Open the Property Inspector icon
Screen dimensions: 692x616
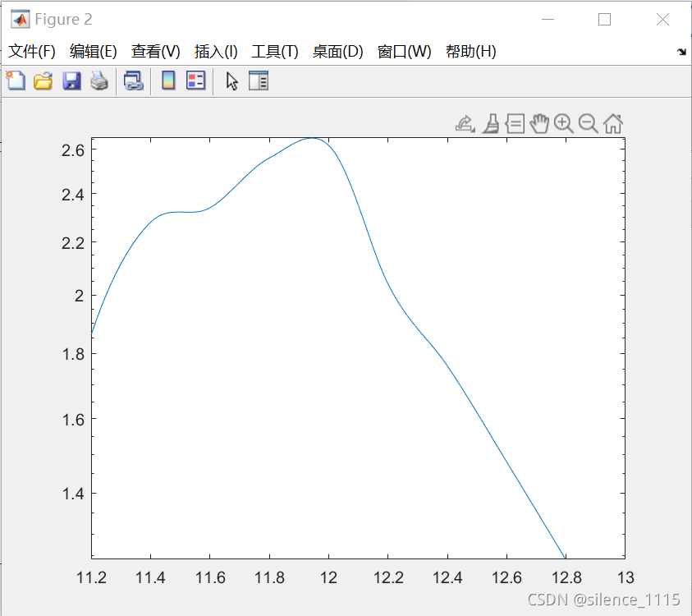(259, 80)
